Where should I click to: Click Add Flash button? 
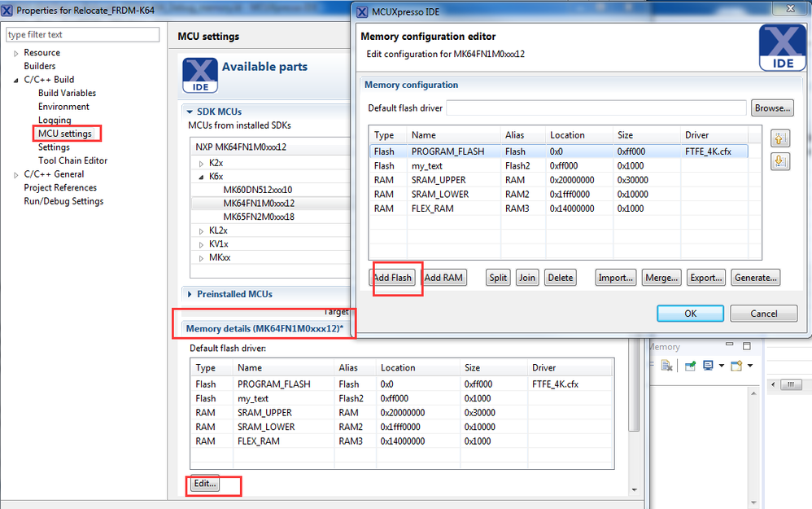pos(392,278)
